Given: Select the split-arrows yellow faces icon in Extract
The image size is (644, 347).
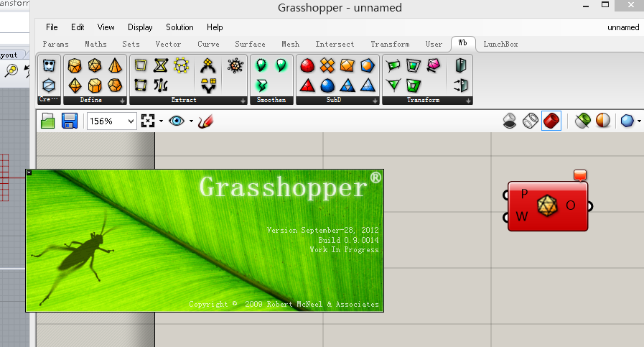Looking at the screenshot, I should click(208, 85).
